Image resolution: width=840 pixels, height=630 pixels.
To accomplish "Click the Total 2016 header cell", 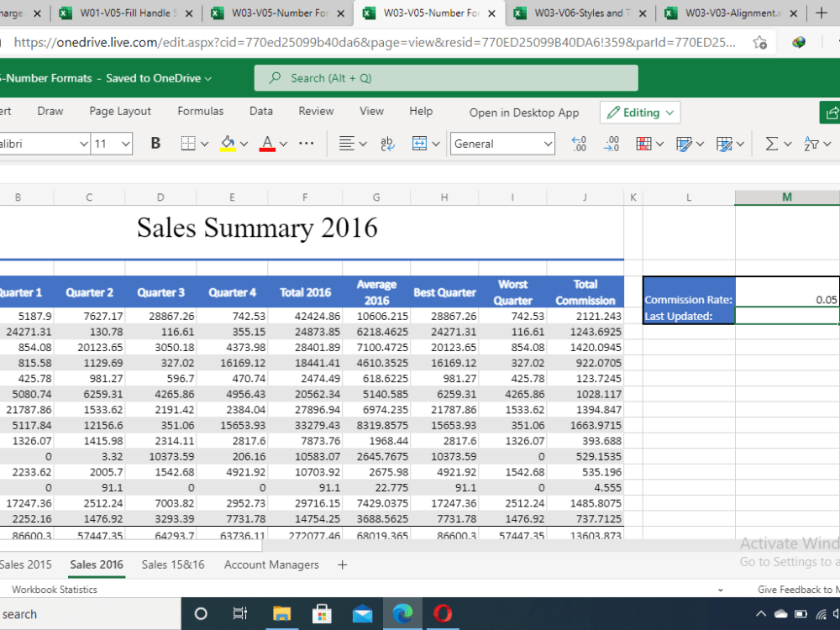I will click(x=305, y=292).
